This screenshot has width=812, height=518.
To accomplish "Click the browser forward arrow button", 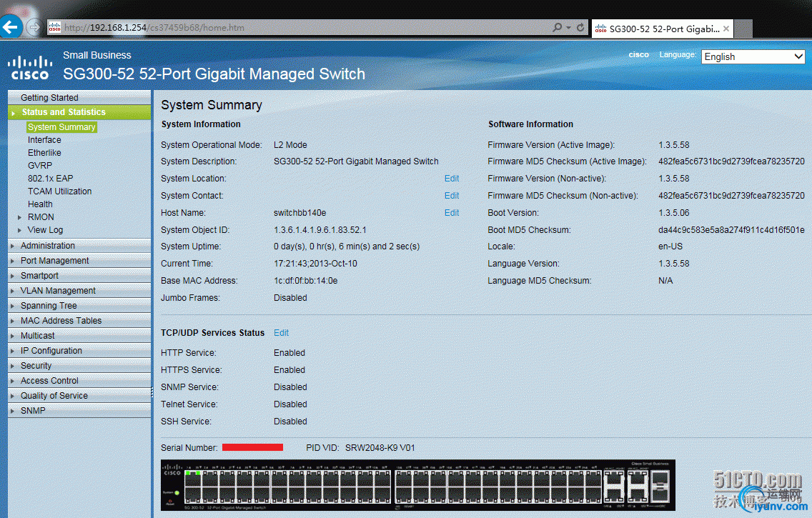I will (34, 27).
